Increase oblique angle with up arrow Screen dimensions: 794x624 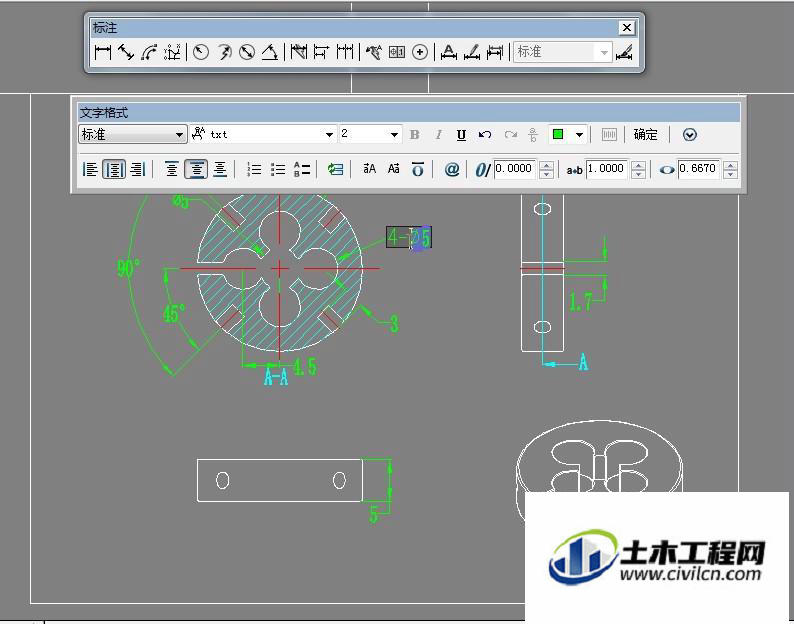pyautogui.click(x=546, y=165)
